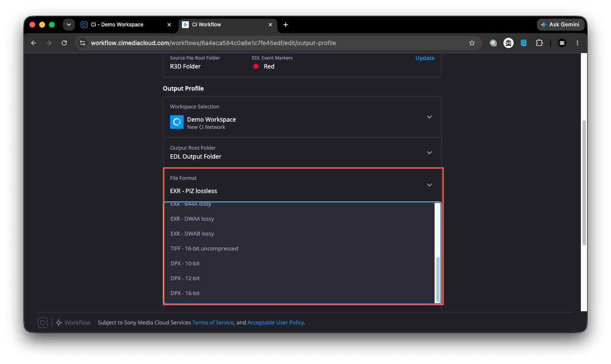Click the browser reload icon
Image resolution: width=611 pixels, height=364 pixels.
point(64,43)
